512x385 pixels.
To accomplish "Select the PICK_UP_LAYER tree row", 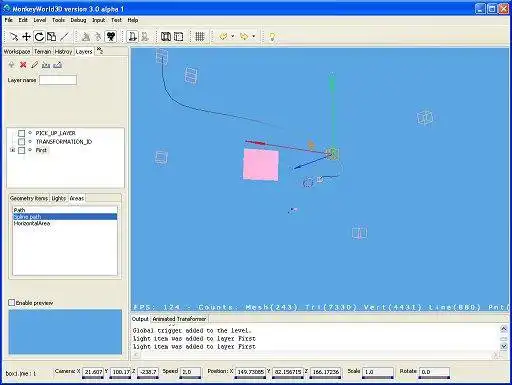I will click(x=55, y=133).
